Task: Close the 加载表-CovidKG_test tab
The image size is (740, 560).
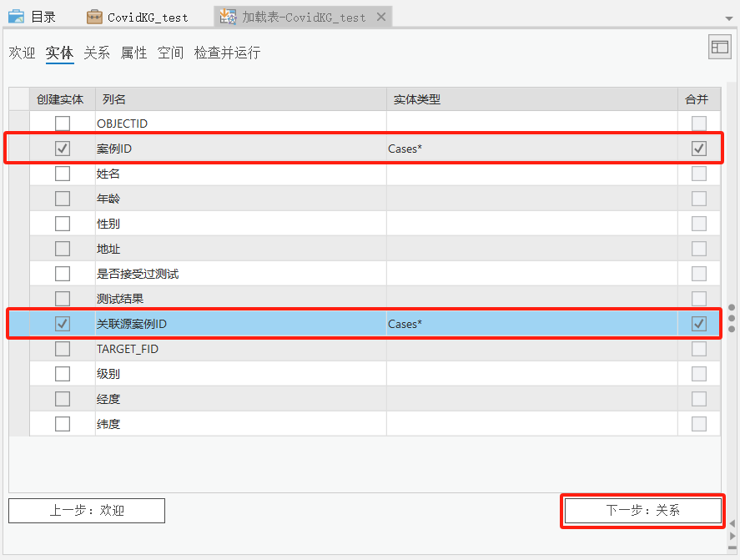Action: [x=382, y=15]
